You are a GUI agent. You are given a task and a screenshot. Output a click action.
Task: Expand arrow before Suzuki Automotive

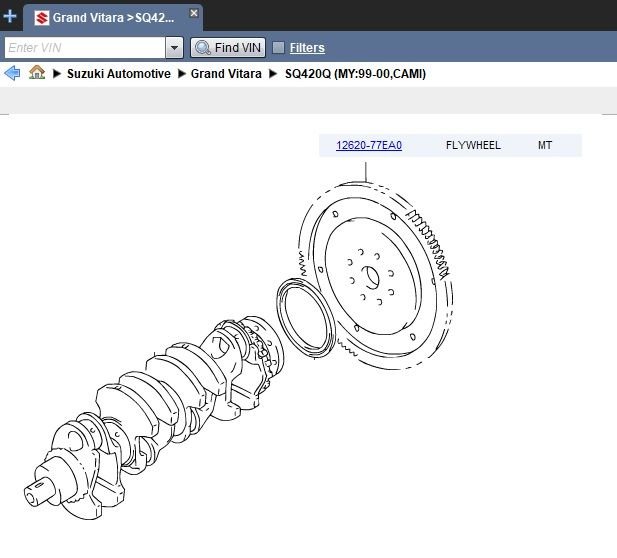(57, 74)
